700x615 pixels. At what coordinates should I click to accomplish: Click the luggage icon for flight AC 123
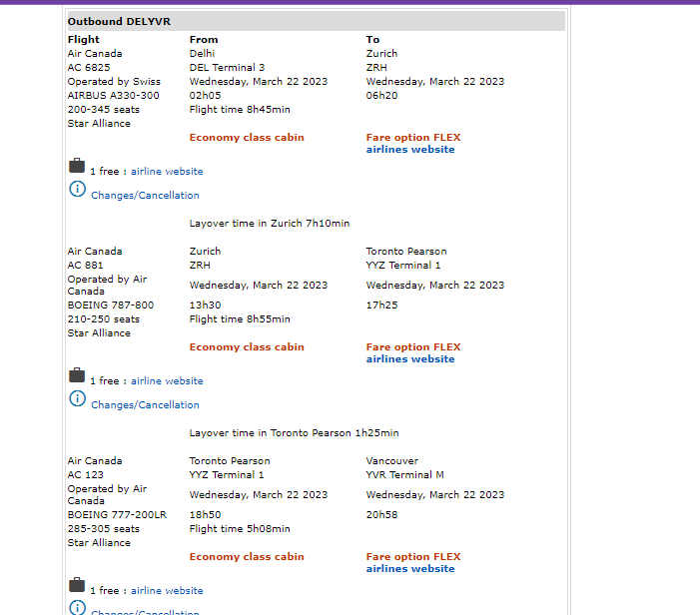click(x=76, y=586)
